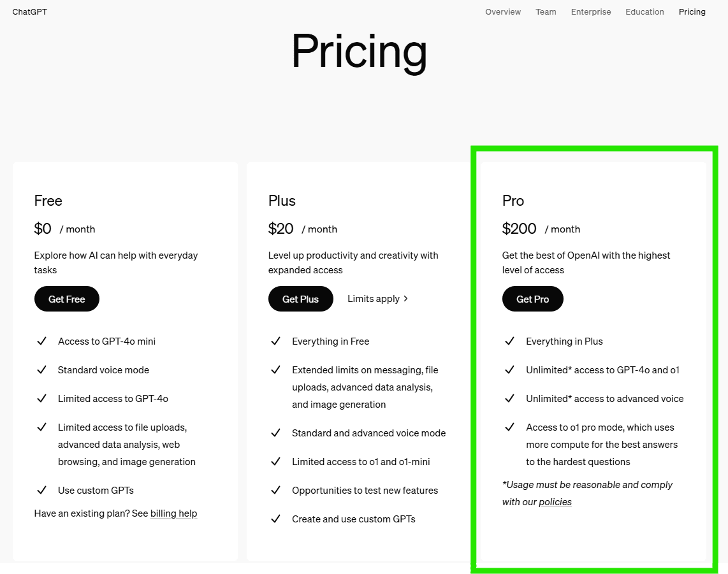
Task: Click checkmark beside Opportunities to test new features
Action: tap(275, 491)
